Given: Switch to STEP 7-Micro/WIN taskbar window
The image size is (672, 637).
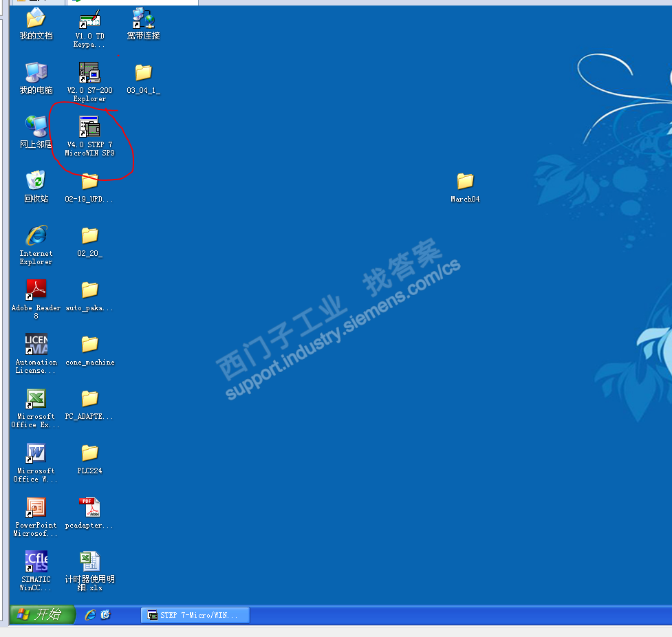Looking at the screenshot, I should (195, 615).
